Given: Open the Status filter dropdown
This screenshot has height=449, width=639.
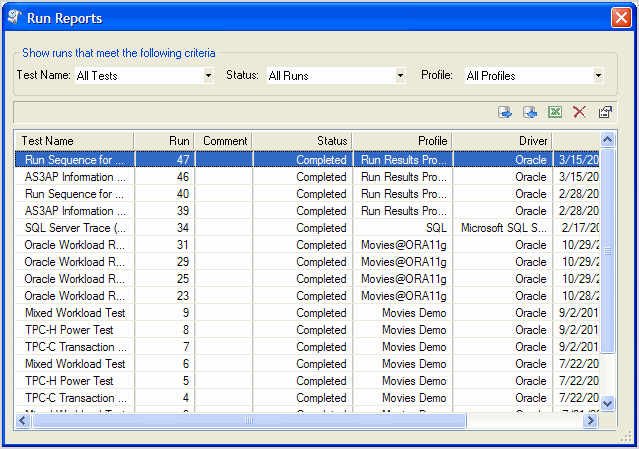Looking at the screenshot, I should [400, 75].
